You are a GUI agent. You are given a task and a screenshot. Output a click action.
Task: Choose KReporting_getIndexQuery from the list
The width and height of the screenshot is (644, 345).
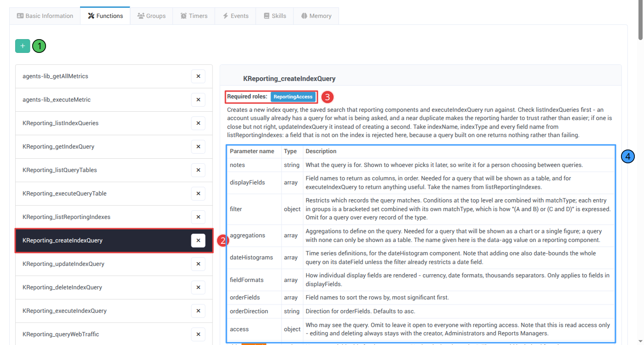pyautogui.click(x=114, y=147)
